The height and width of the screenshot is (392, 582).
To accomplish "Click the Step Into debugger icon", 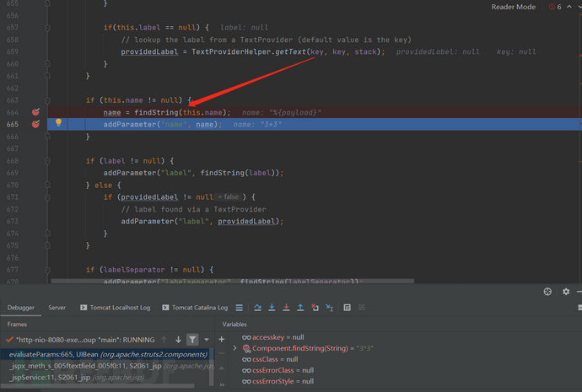I will pos(272,309).
